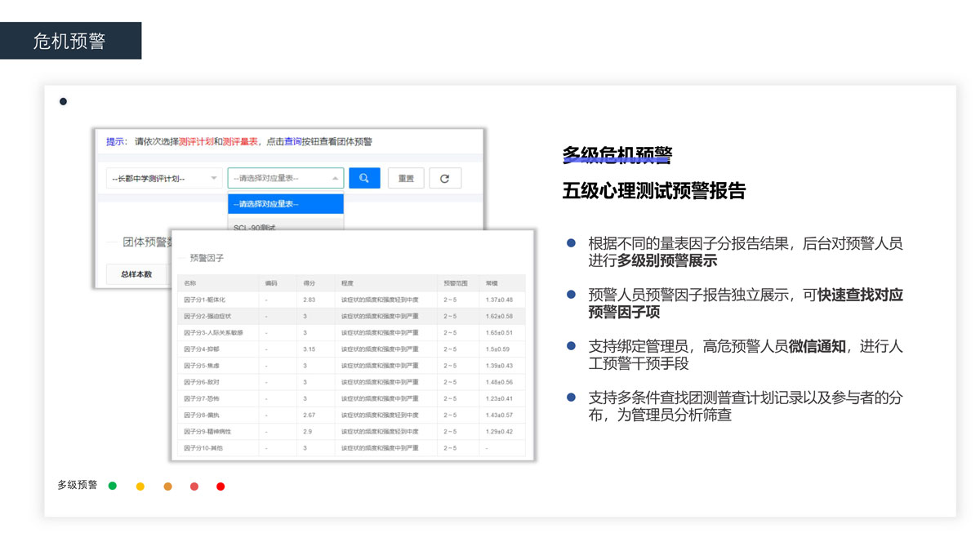Select the row 因子分1-躯体化
The image size is (980, 551).
tap(351, 300)
